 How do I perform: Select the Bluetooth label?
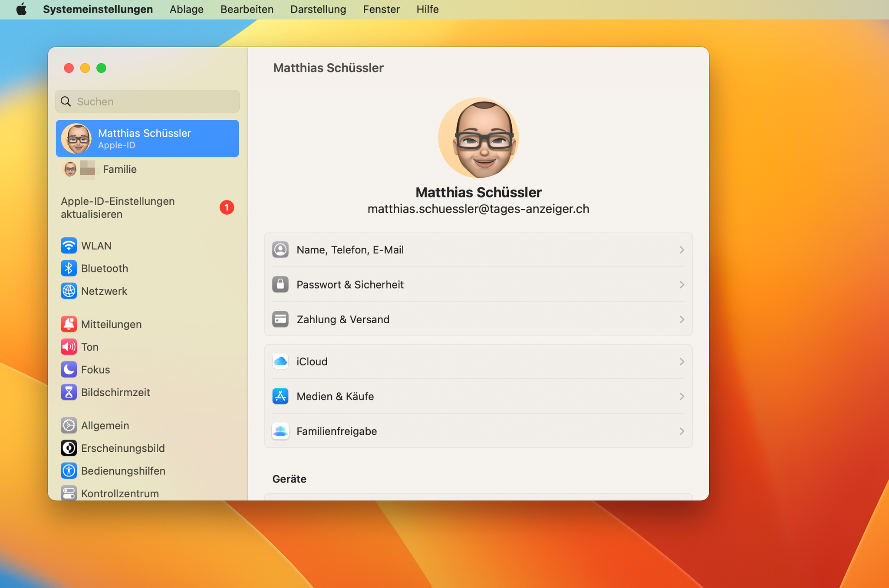click(x=105, y=268)
